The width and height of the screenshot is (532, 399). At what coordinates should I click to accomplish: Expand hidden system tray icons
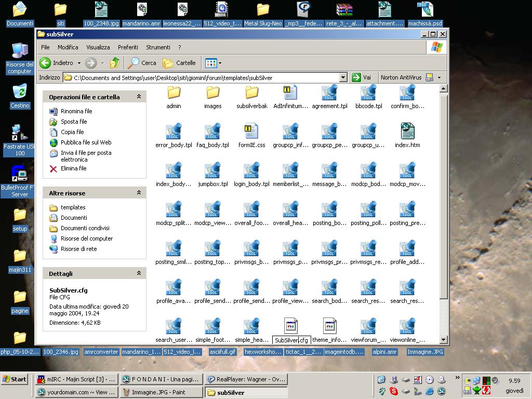click(457, 377)
